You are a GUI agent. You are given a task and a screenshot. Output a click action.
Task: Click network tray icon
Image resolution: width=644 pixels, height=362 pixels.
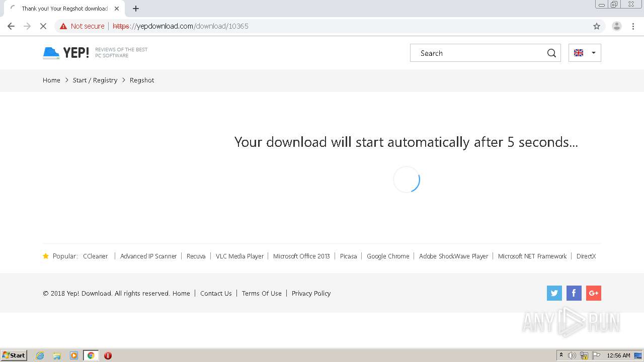point(584,355)
